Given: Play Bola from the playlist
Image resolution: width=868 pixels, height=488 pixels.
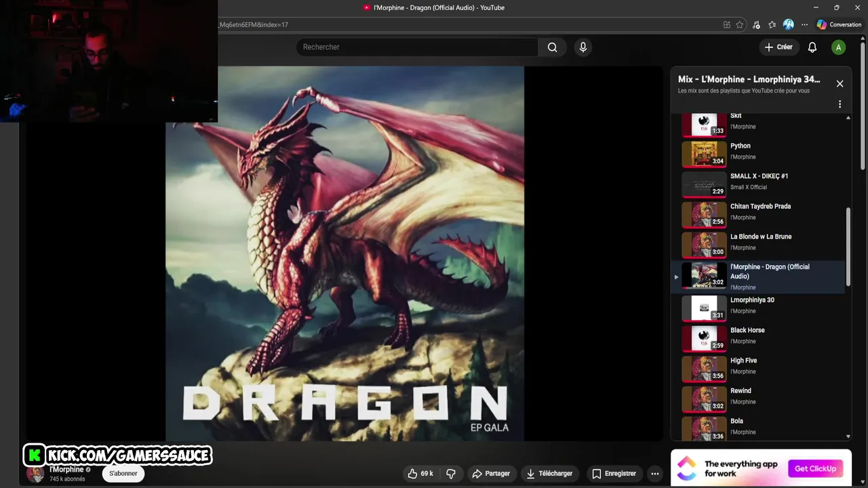Looking at the screenshot, I should click(x=758, y=428).
